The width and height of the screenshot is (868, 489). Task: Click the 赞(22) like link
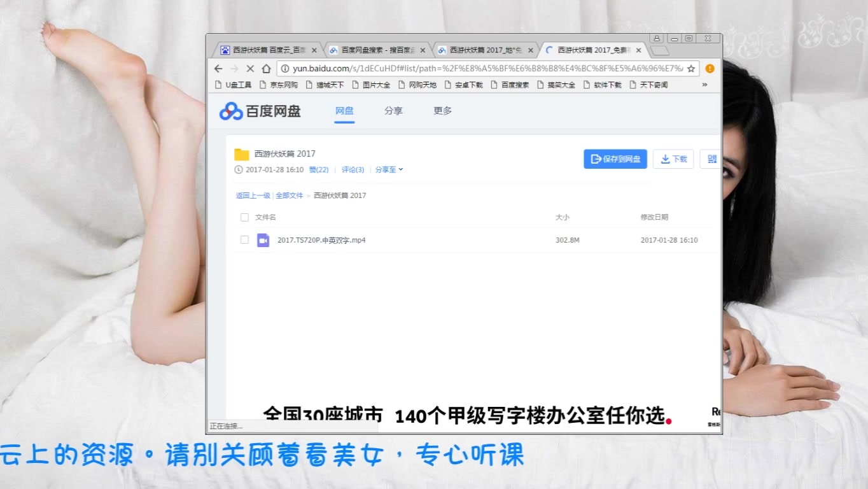click(319, 170)
